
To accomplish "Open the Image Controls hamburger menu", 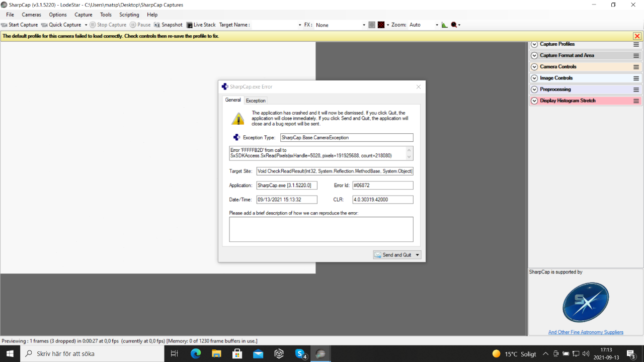I will click(x=636, y=78).
